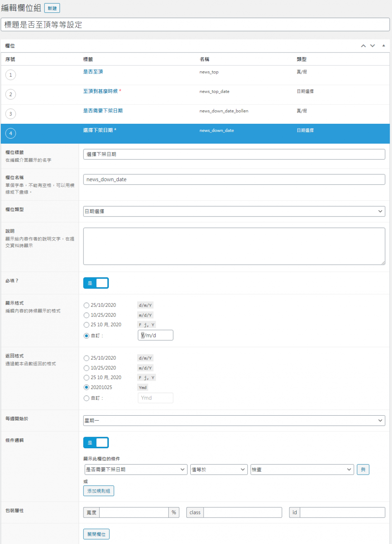Click the Ymd code in 返回格式
This screenshot has width=392, height=544.
pos(143,388)
